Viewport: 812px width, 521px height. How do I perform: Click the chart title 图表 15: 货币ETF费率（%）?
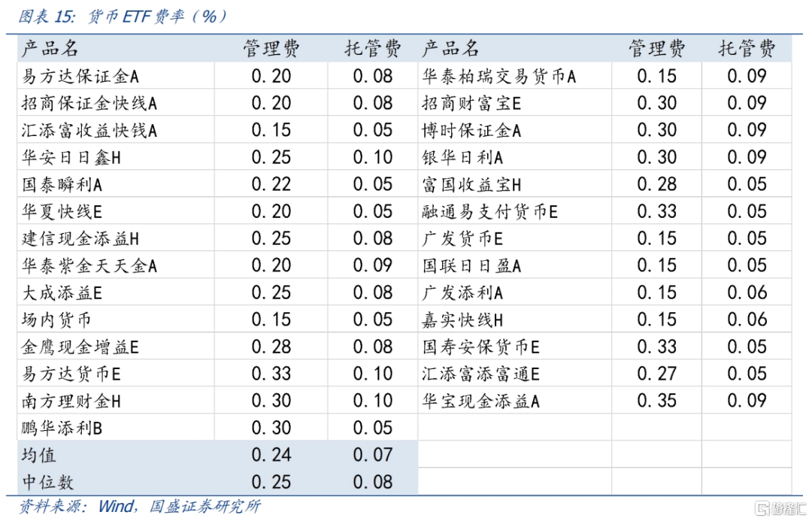[123, 17]
